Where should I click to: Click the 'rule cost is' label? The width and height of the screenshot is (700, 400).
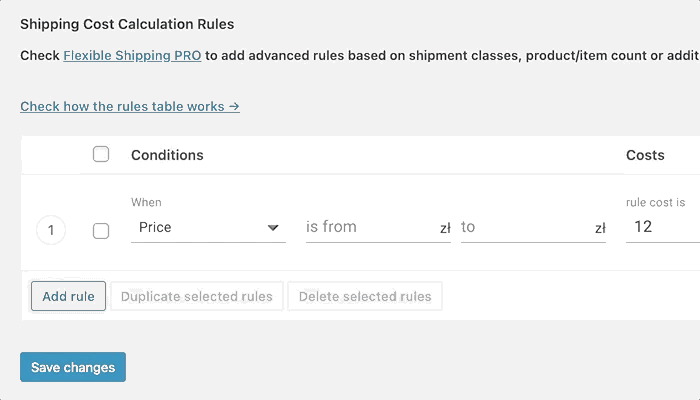click(x=657, y=203)
